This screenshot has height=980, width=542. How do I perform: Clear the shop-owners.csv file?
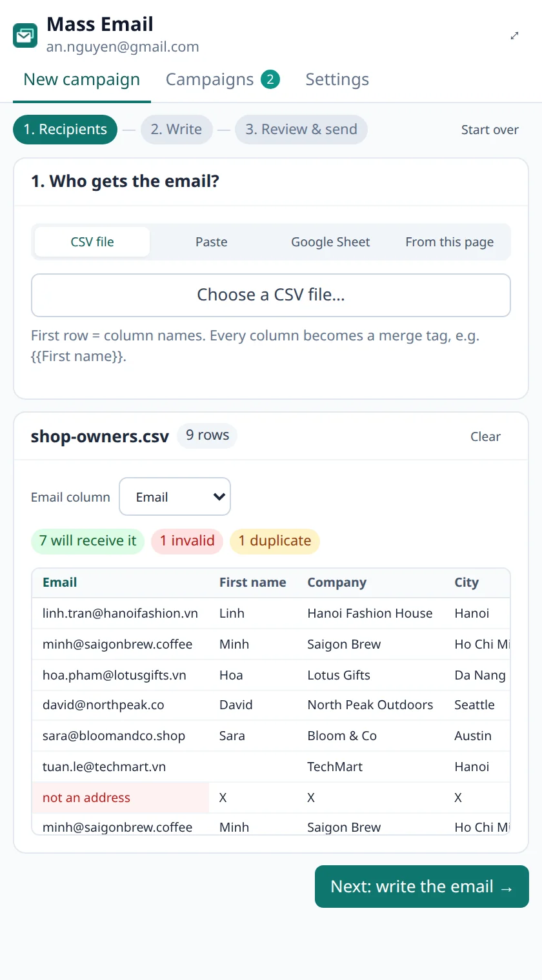tap(485, 436)
